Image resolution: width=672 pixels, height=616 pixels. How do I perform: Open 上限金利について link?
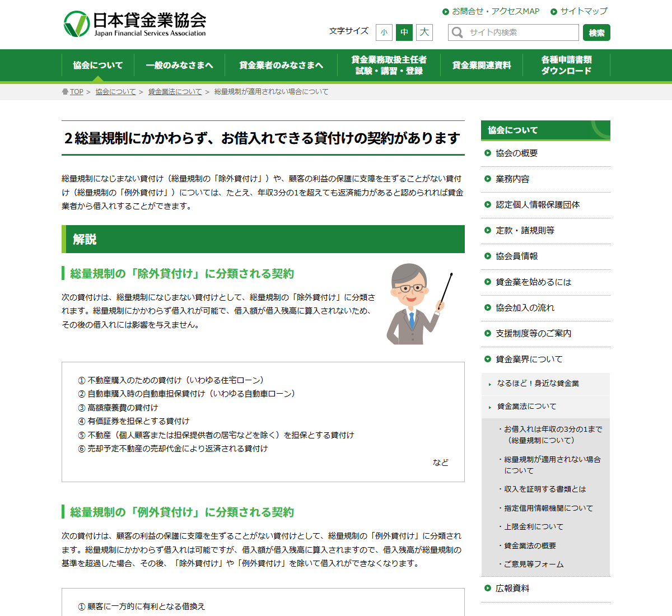click(x=532, y=527)
